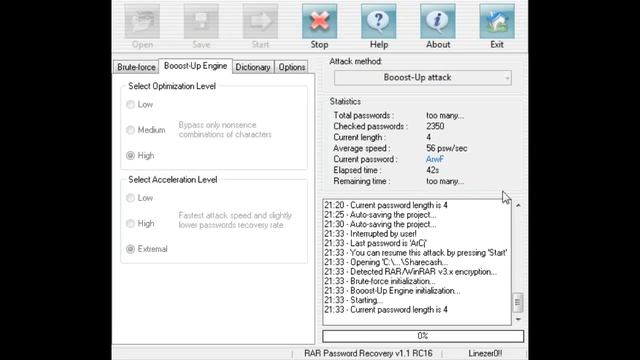Select the Booost-Up Engine tab
Screen dimensions: 640x360
coord(196,66)
